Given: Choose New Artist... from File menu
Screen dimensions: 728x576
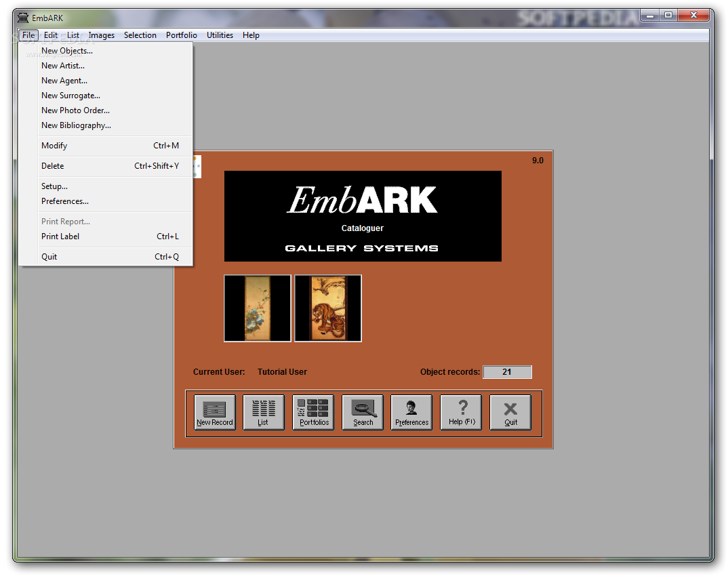Looking at the screenshot, I should [x=105, y=66].
